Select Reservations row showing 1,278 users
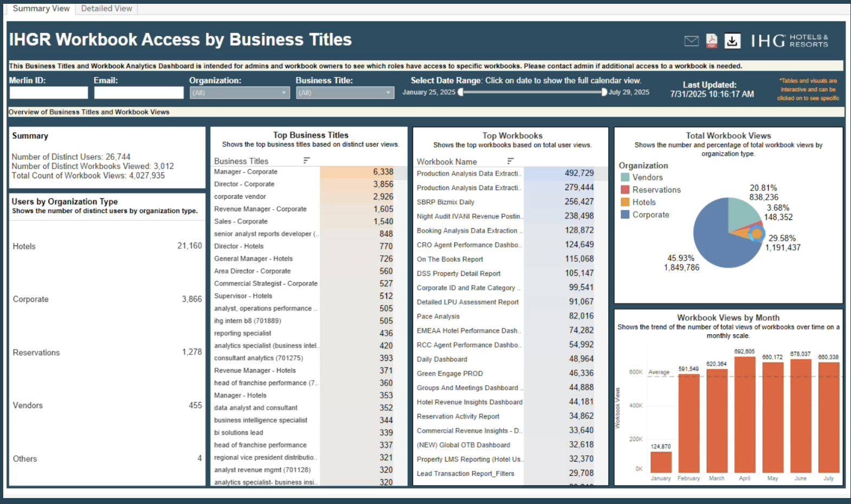 coord(107,352)
